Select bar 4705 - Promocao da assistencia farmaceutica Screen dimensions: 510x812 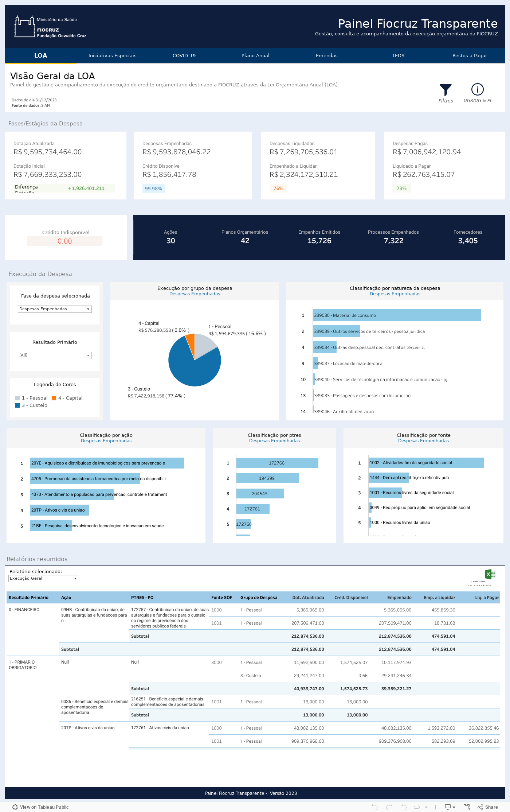[85, 479]
